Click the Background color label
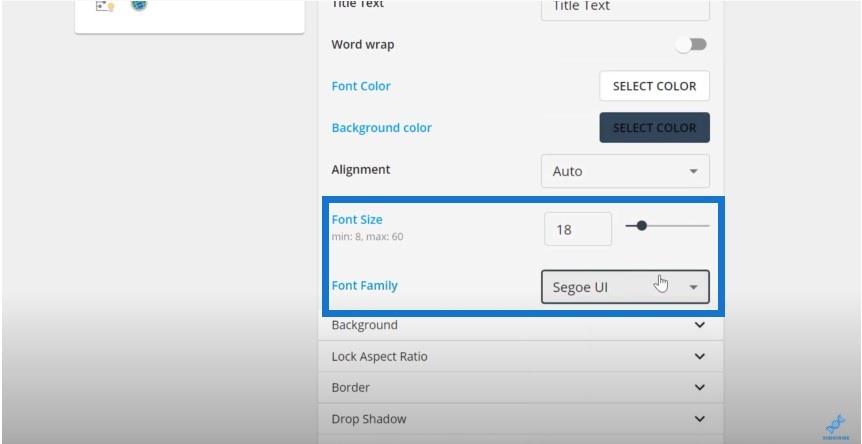This screenshot has height=444, width=862. click(x=382, y=128)
